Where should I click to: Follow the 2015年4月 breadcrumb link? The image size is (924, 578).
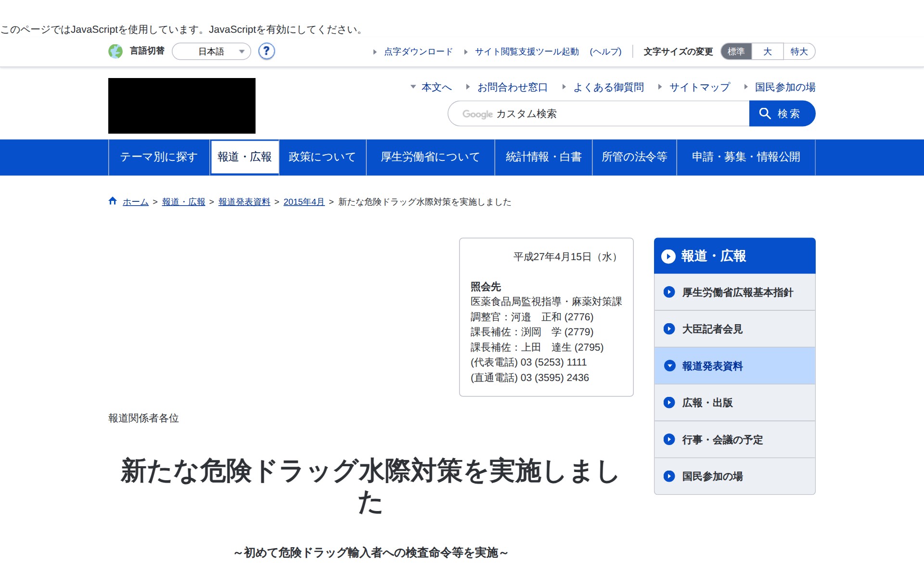pyautogui.click(x=304, y=202)
